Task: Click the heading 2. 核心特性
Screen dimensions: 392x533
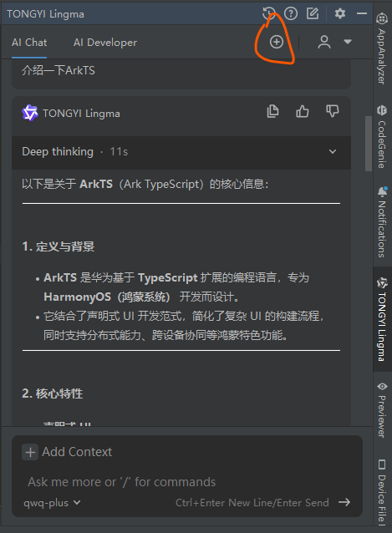Action: point(53,393)
